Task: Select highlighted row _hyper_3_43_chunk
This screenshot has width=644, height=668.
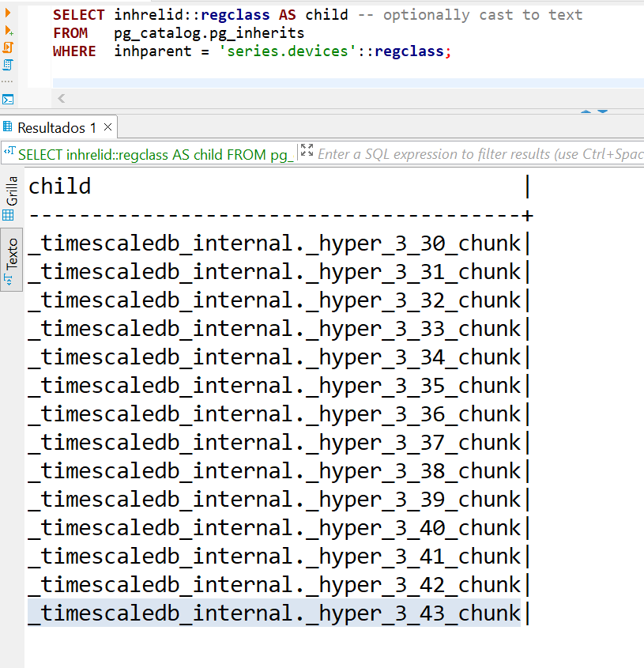Action: click(274, 613)
